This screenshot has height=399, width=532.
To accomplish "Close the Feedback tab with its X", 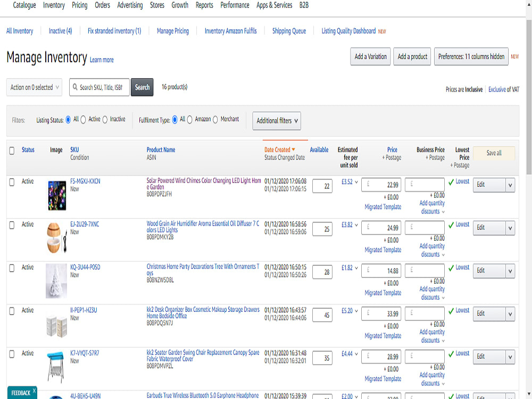I will [x=34, y=390].
